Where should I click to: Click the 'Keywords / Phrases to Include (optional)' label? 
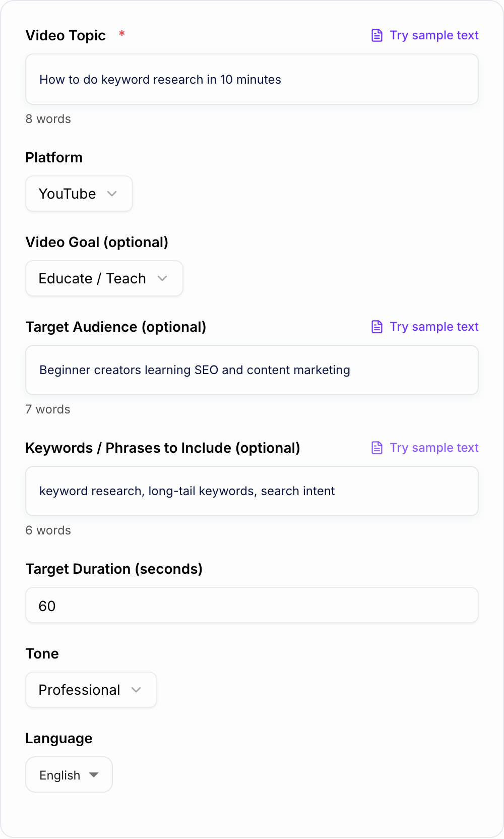(163, 448)
